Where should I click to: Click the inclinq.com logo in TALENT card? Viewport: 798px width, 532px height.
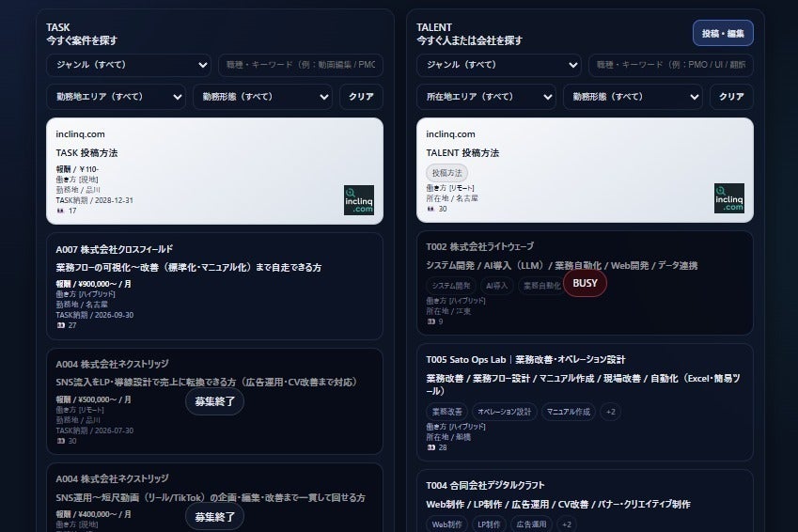728,198
